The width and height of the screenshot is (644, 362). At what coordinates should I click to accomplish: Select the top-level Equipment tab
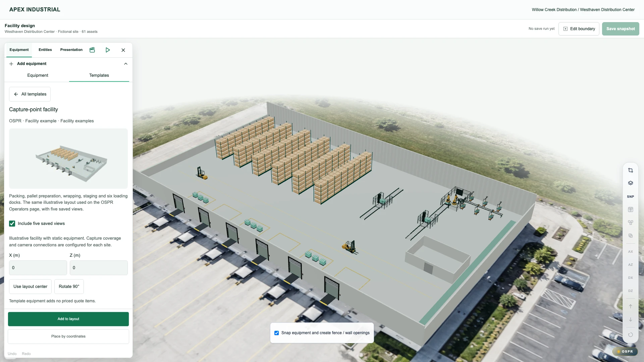[x=19, y=50]
